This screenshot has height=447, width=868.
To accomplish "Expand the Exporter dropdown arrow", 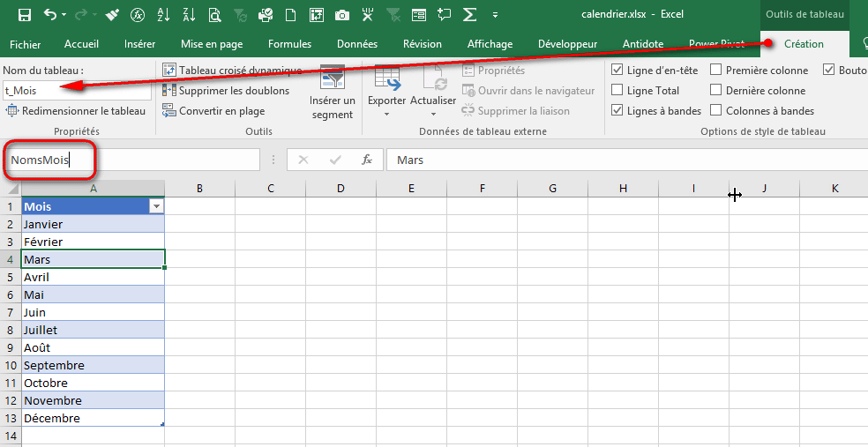I will click(x=387, y=115).
